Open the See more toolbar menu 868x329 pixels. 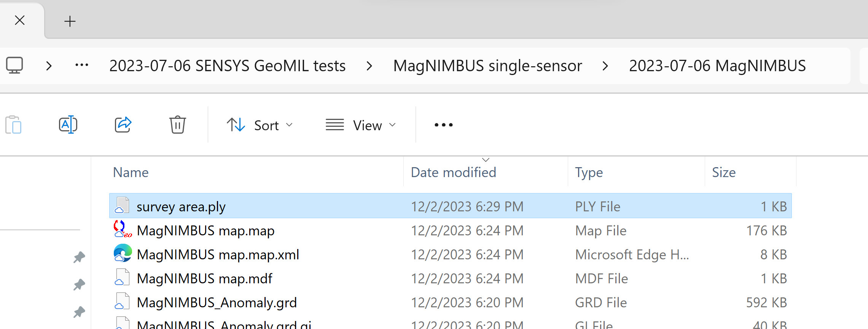pyautogui.click(x=443, y=125)
